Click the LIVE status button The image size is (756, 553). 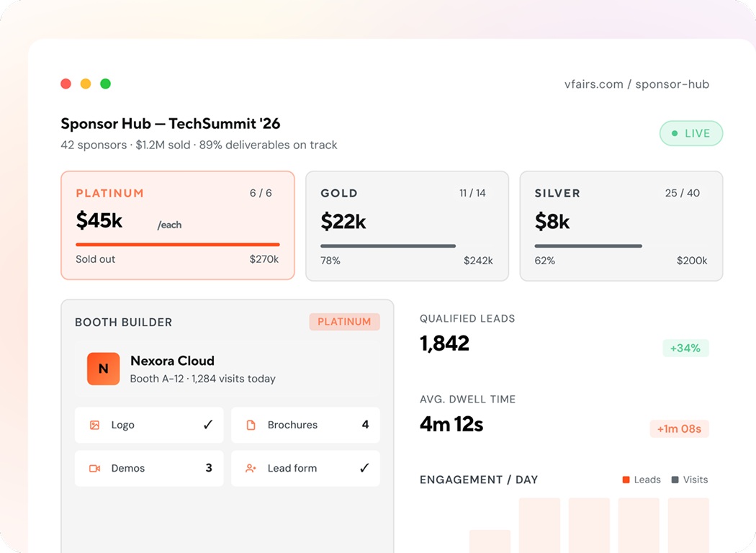tap(691, 133)
